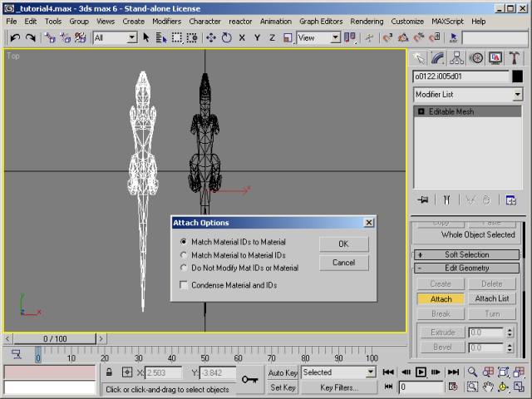
Task: Choose Do Not Modify Mat IDs option
Action: (184, 268)
